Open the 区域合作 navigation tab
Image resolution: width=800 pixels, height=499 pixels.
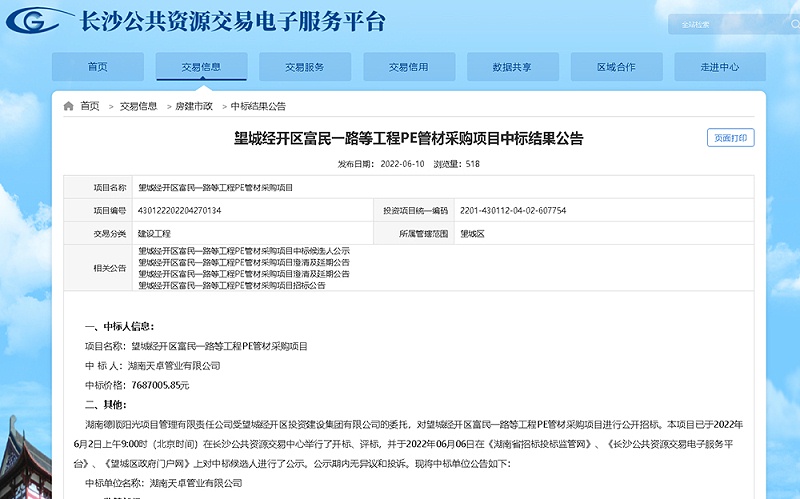(x=616, y=67)
